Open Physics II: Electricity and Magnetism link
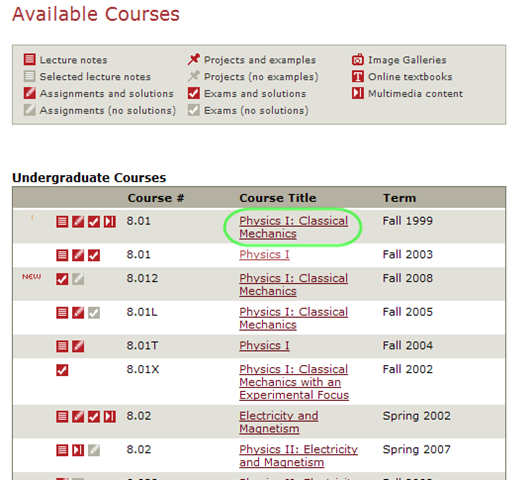The width and height of the screenshot is (530, 480). (298, 456)
